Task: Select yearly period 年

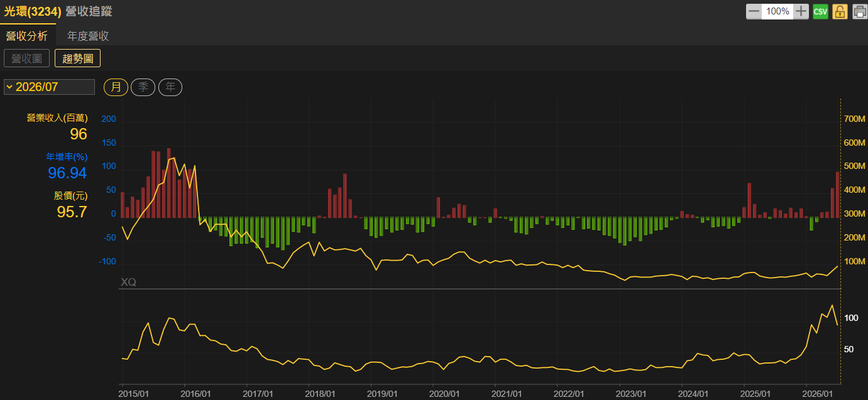Action: tap(170, 87)
